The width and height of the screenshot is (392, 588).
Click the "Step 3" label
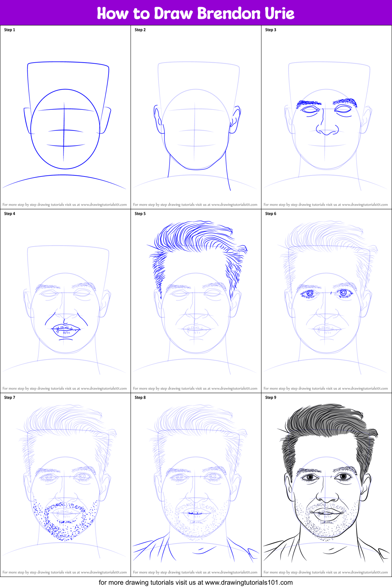[271, 30]
